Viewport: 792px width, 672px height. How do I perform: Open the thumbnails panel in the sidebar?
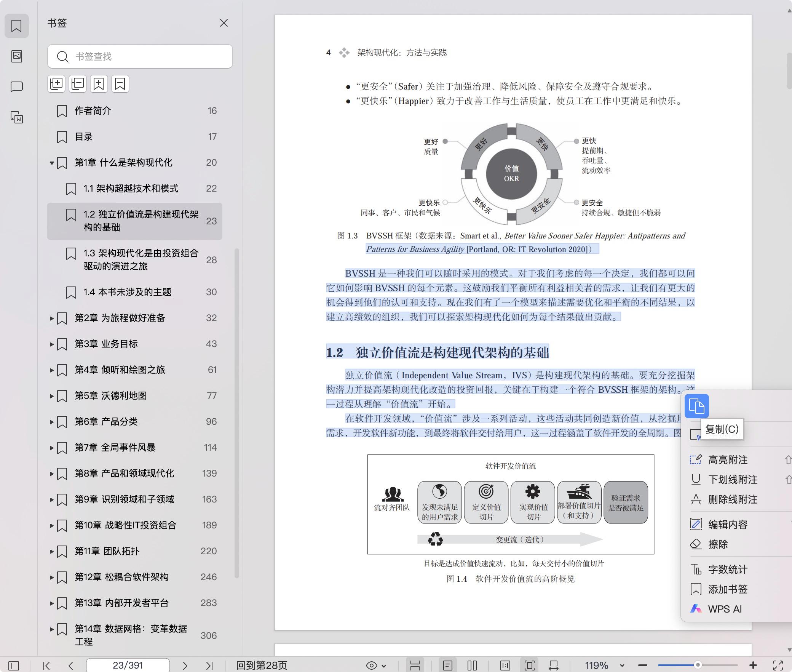[x=16, y=56]
